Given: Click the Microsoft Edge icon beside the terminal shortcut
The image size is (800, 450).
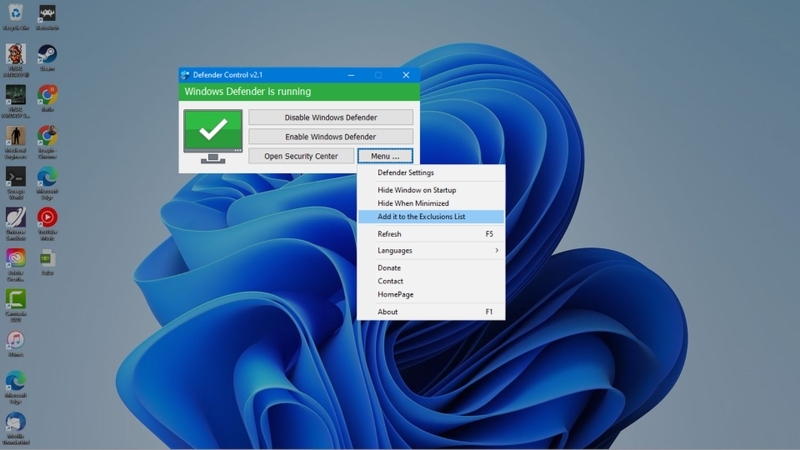Looking at the screenshot, I should (47, 183).
